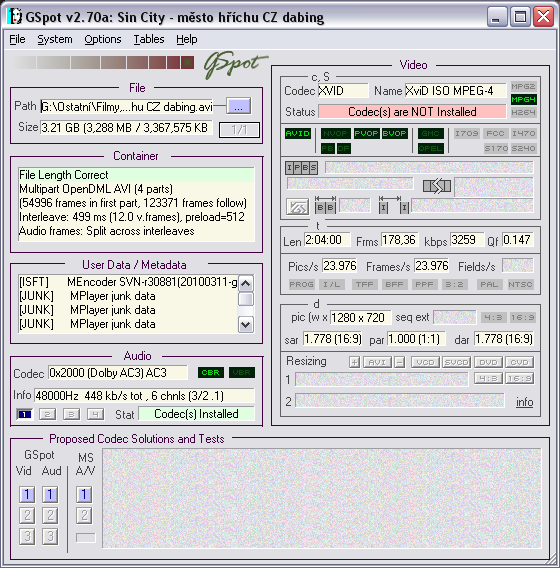Open the System menu
Image resolution: width=560 pixels, height=568 pixels.
pos(55,39)
